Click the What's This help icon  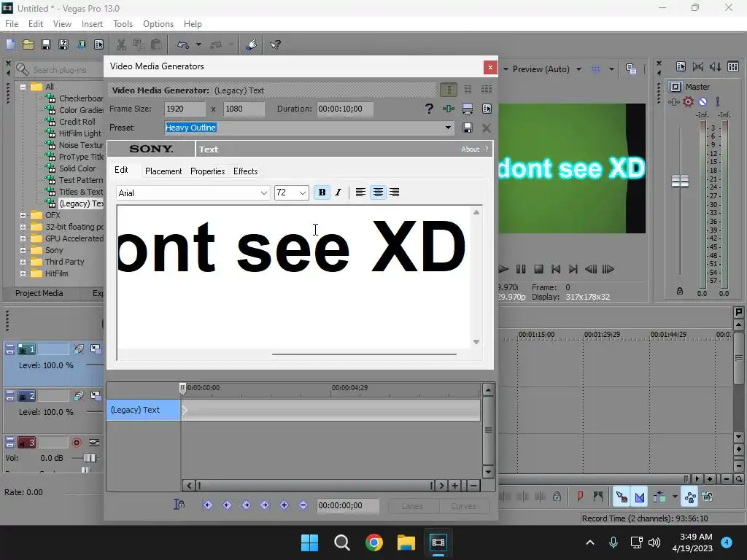click(275, 44)
